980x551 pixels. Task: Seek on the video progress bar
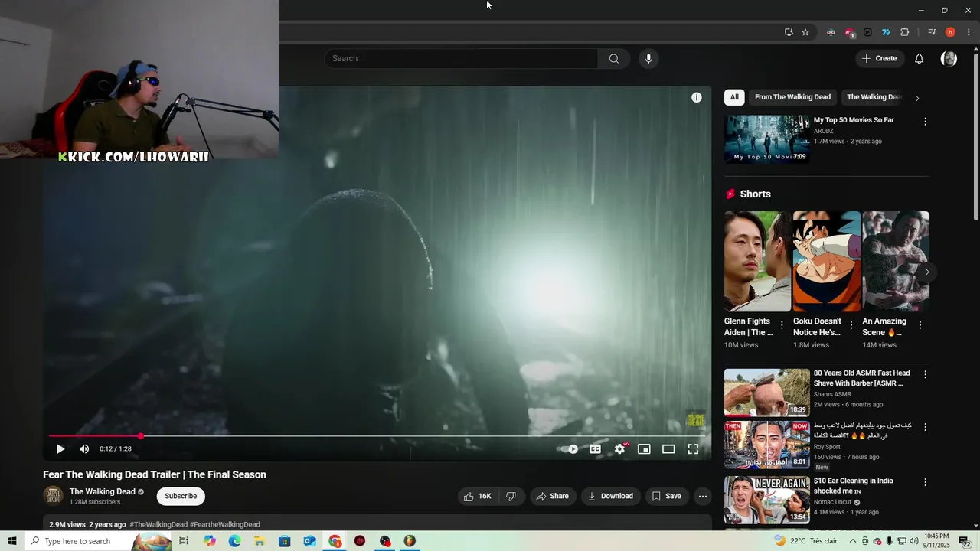[377, 436]
